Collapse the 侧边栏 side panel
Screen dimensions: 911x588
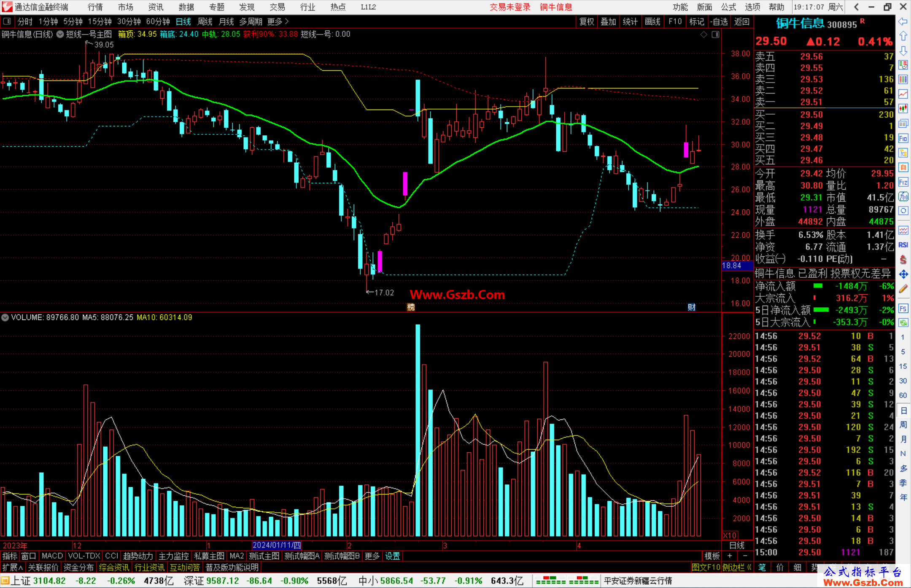[737, 567]
